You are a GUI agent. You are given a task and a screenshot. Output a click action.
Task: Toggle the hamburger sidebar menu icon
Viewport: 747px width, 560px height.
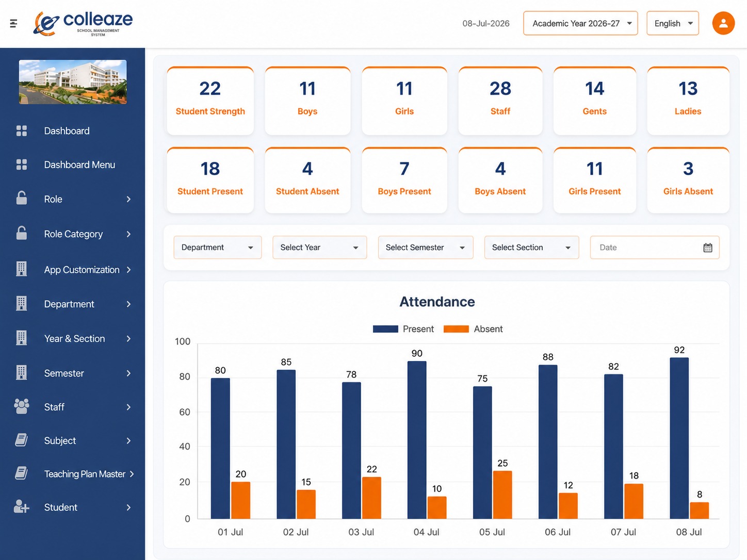point(13,23)
